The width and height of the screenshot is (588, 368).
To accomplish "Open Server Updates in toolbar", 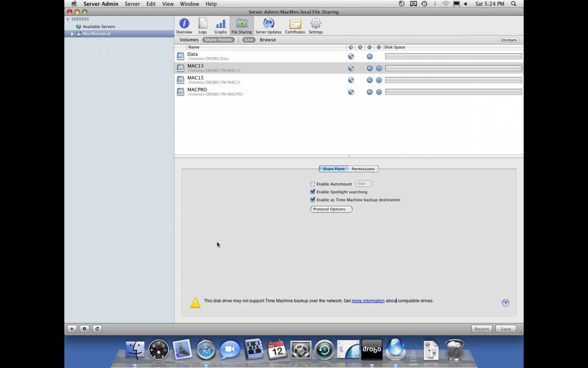I will (x=268, y=26).
